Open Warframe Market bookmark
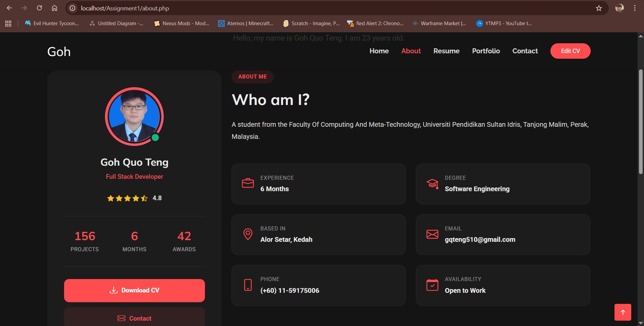Screen dimensions: 644x326 point(439,23)
